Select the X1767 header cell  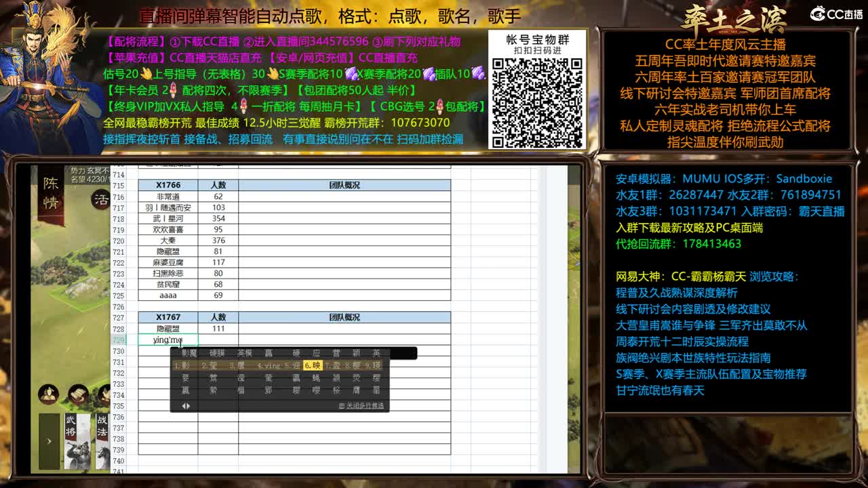[x=168, y=317]
